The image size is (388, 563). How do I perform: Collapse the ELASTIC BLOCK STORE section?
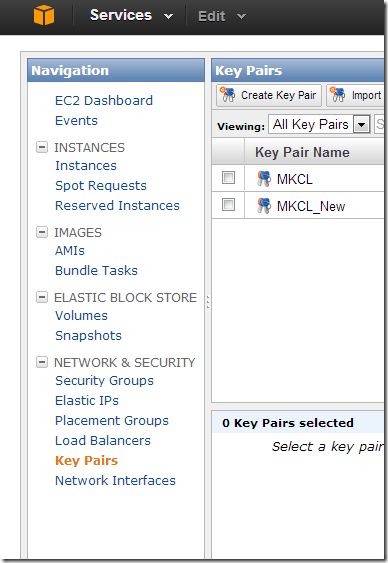coord(42,297)
